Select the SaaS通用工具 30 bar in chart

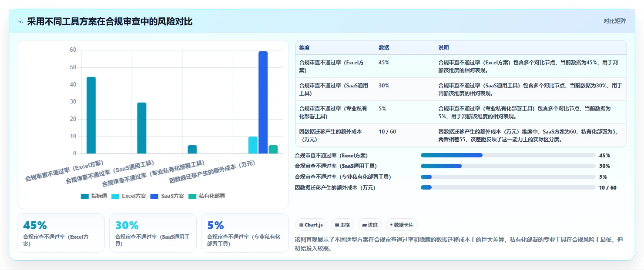[x=141, y=128]
